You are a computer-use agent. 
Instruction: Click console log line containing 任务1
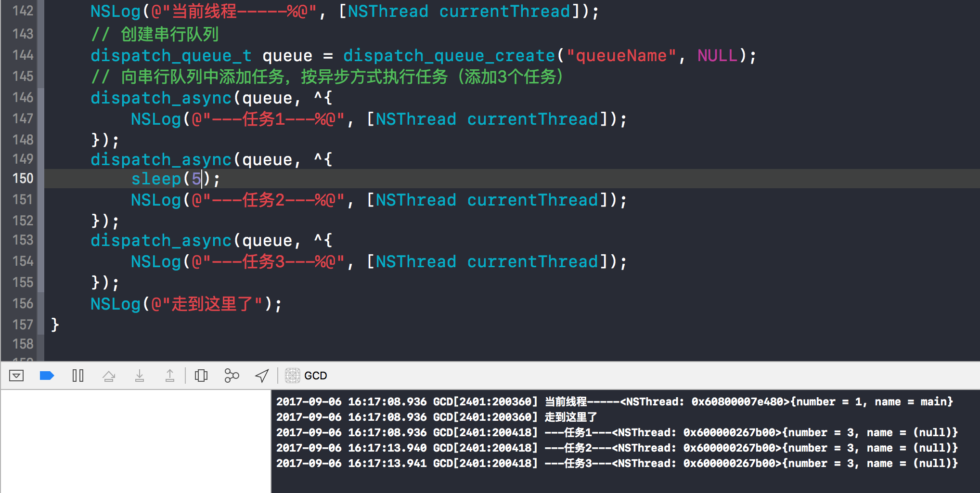click(617, 432)
